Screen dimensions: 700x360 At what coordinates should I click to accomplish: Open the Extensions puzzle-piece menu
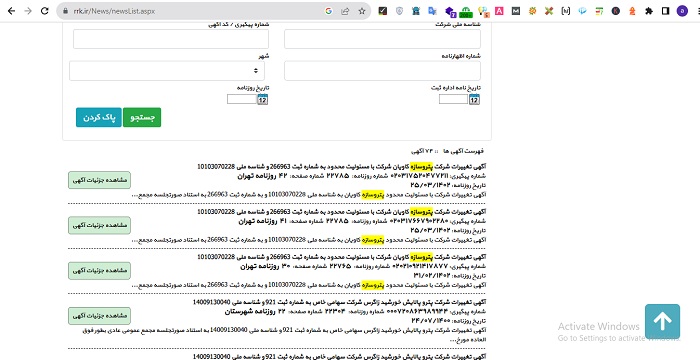(649, 11)
